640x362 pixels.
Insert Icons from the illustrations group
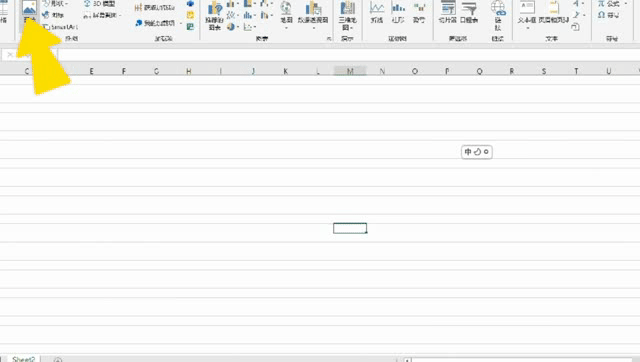(x=53, y=15)
